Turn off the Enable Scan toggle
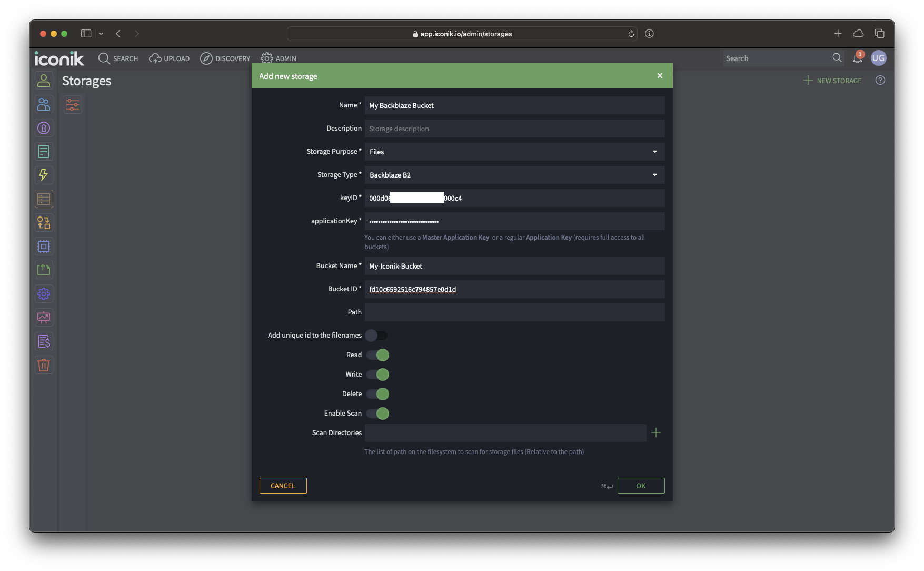Viewport: 924px width, 571px height. [x=377, y=414]
